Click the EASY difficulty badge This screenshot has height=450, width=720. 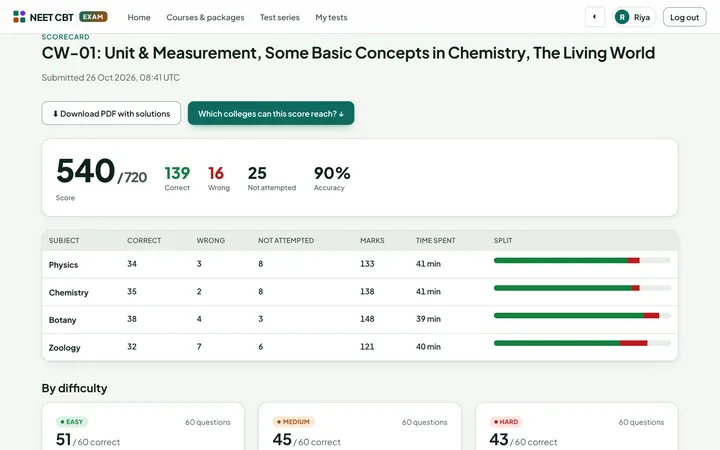72,422
